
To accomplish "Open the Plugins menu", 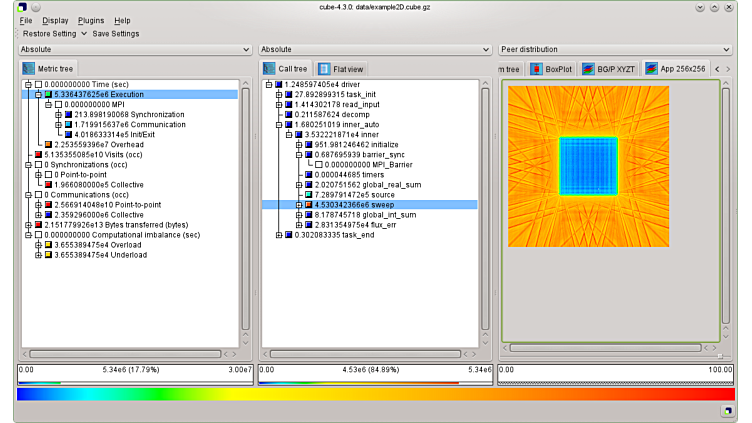I will pos(90,20).
